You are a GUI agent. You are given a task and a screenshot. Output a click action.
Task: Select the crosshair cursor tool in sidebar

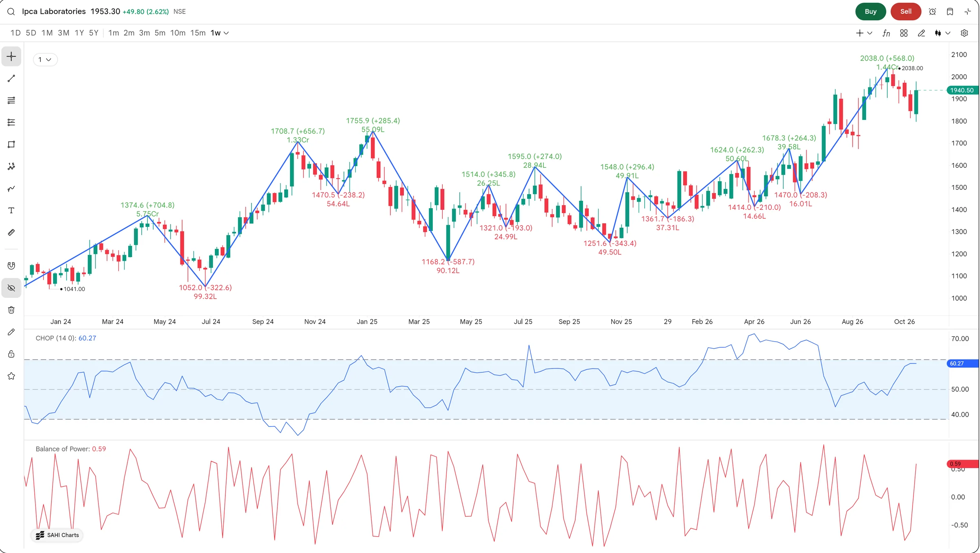[x=11, y=56]
